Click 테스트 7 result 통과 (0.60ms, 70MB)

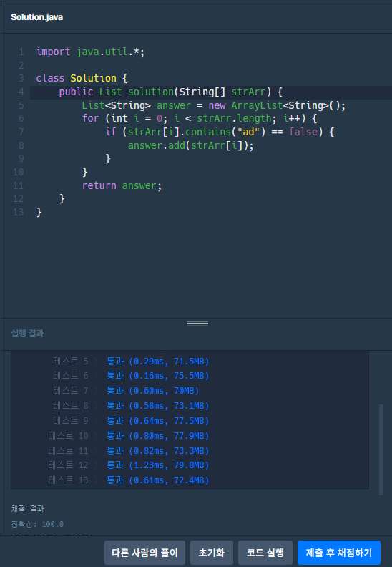pos(153,391)
